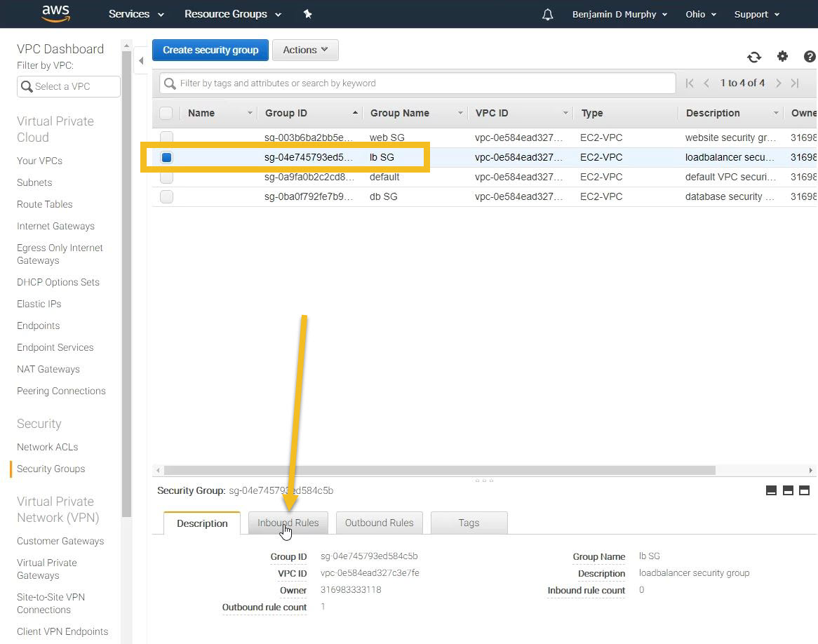Open the Name column filter arrow

point(250,113)
